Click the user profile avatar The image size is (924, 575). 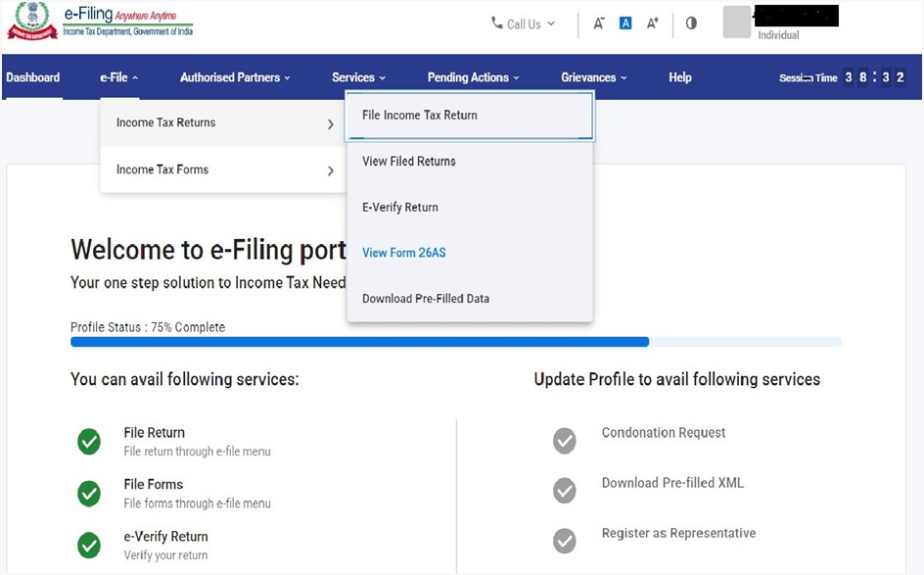click(x=736, y=23)
